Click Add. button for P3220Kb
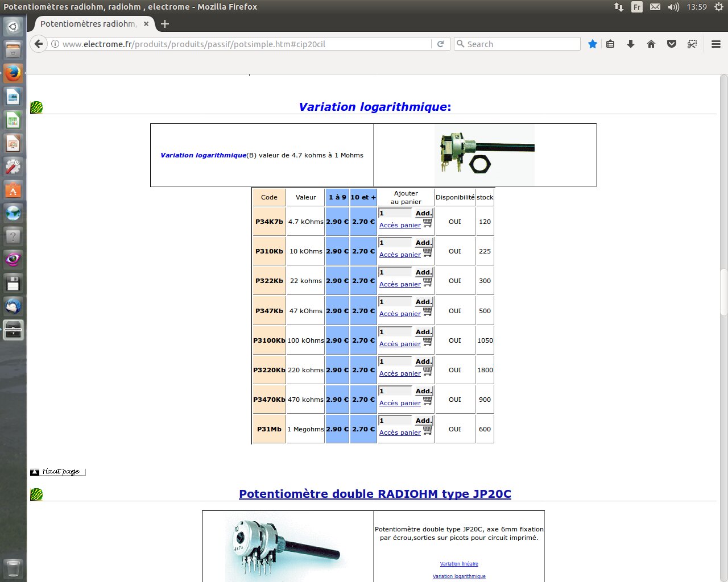 coord(423,361)
